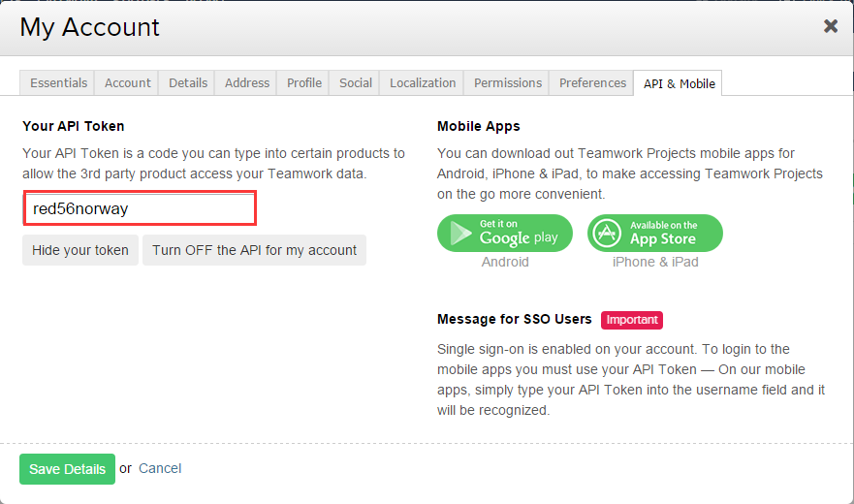Screen dimensions: 854x504
Task: Open the Permissions tab
Action: 507,82
